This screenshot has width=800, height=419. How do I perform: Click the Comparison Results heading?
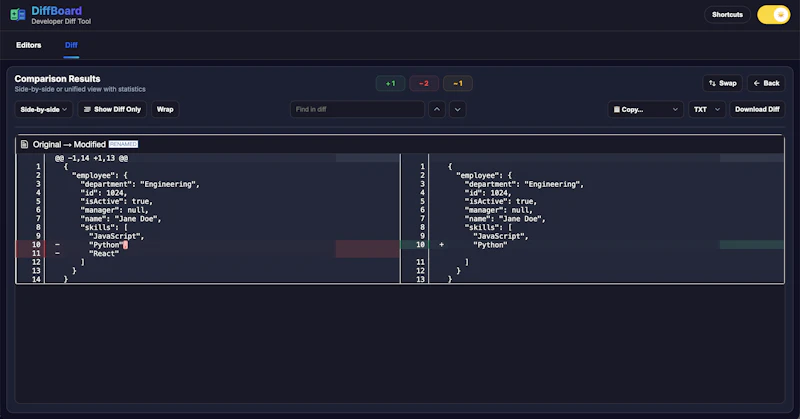point(57,79)
